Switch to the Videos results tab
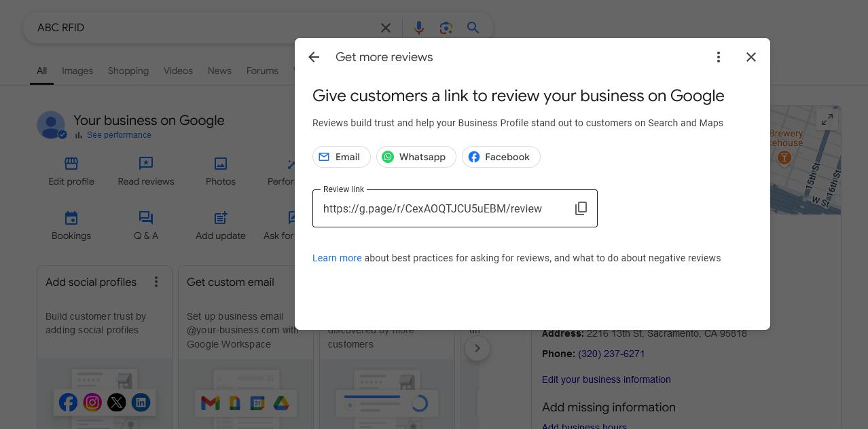The width and height of the screenshot is (868, 429). 178,71
